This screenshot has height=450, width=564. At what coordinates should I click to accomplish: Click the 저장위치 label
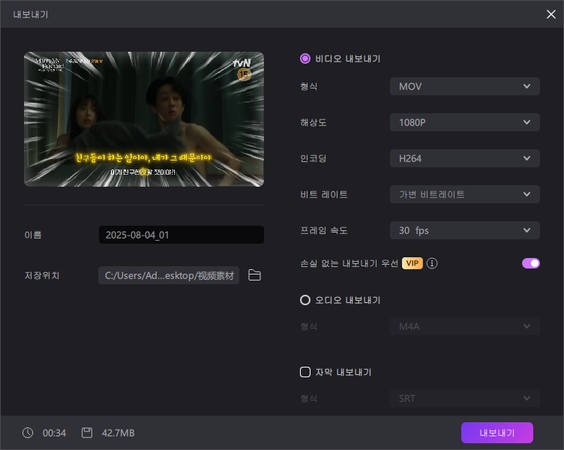[42, 275]
